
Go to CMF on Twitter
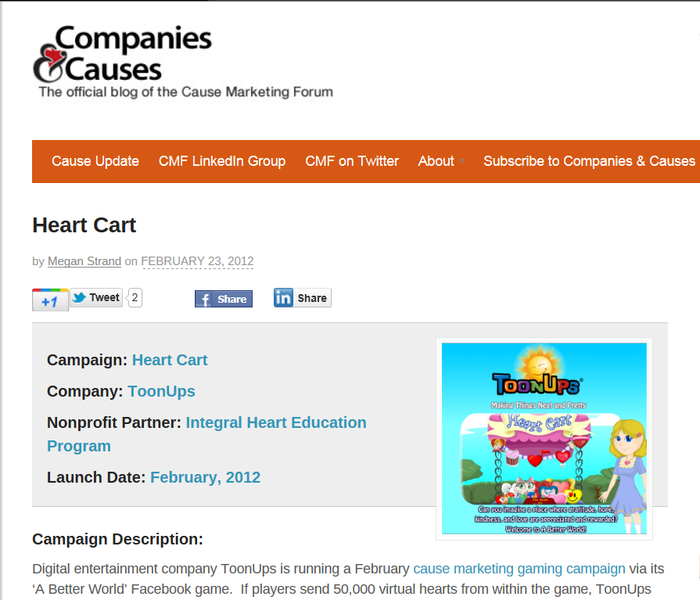click(x=352, y=161)
